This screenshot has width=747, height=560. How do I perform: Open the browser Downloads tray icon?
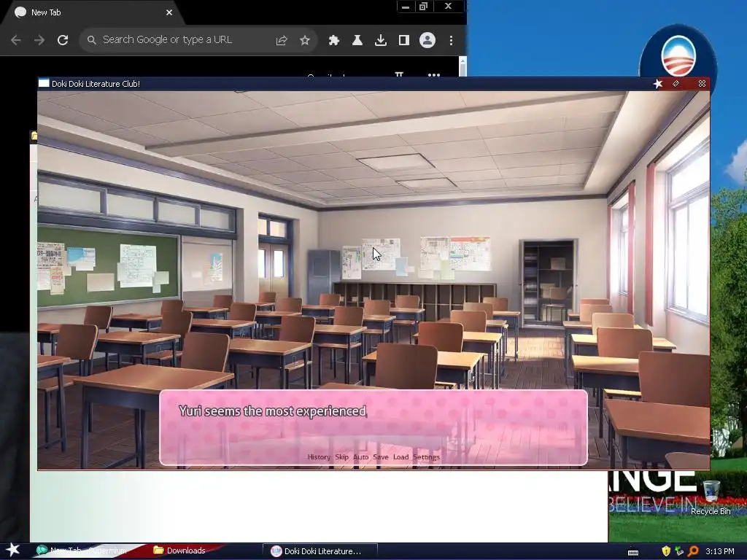(x=381, y=41)
